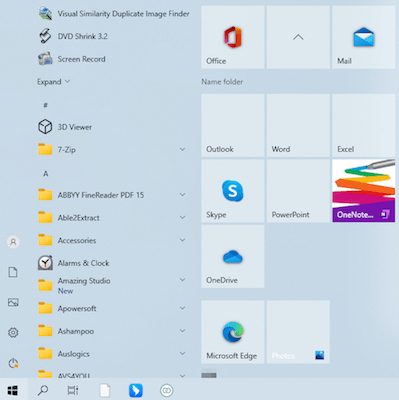Open the OneDrive tile
The width and height of the screenshot is (399, 400).
(x=233, y=256)
